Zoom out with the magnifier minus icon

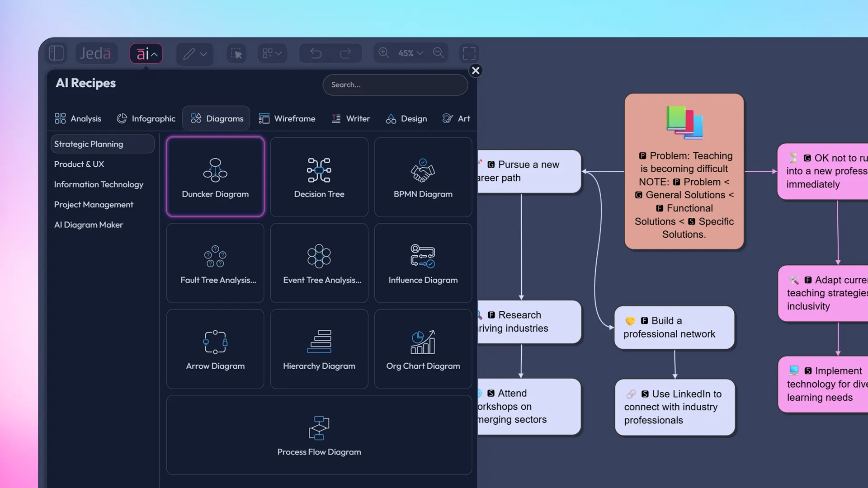(x=438, y=53)
